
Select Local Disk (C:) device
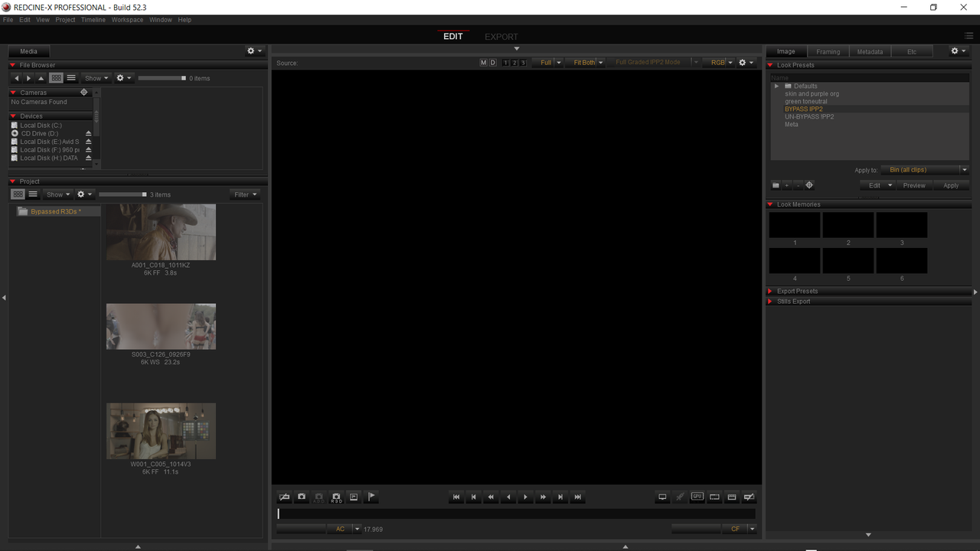pos(41,126)
